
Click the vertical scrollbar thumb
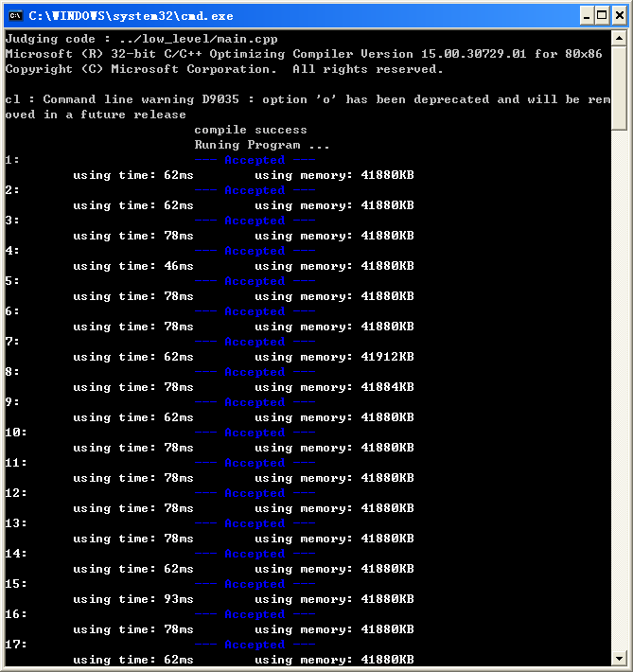click(x=619, y=88)
